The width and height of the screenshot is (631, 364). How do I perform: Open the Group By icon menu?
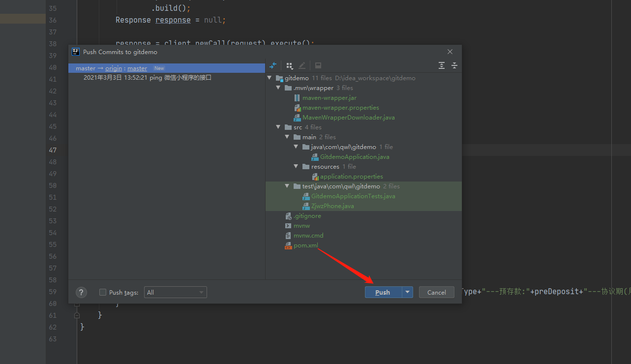click(x=290, y=65)
